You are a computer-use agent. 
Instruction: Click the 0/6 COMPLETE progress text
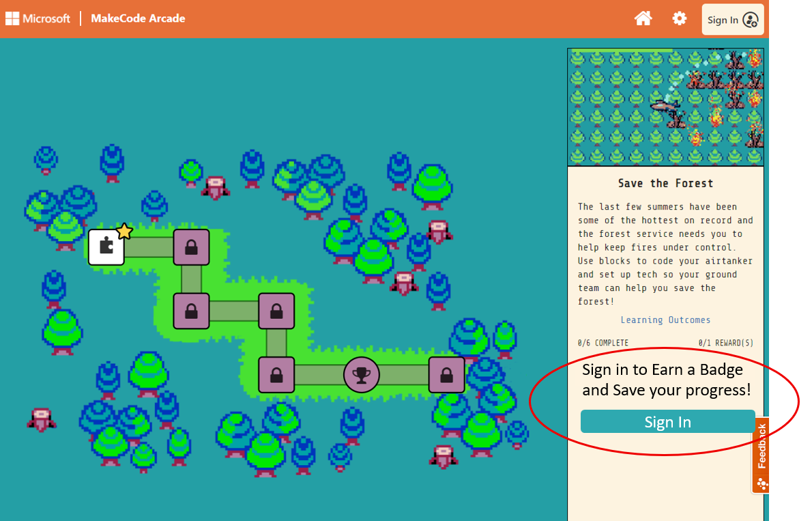point(603,343)
